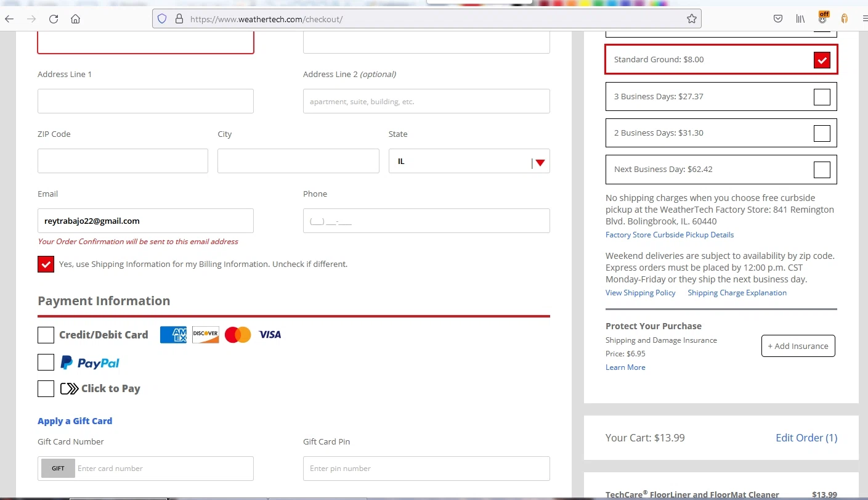Screen dimensions: 868x500
Task: Click the Gift Card Number field
Action: tap(145, 469)
